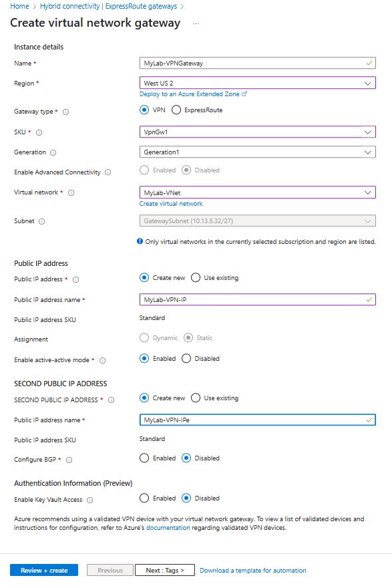
Task: Click Enable Advanced Connectivity info icon
Action: 108,172
